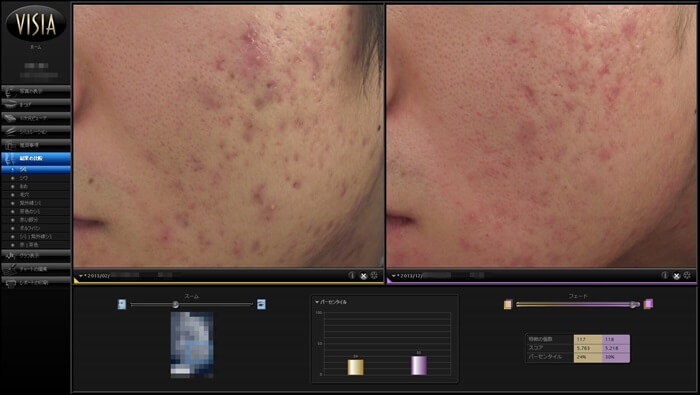Select the last analysis feature in sidebar list
The image size is (700, 395).
click(x=36, y=245)
